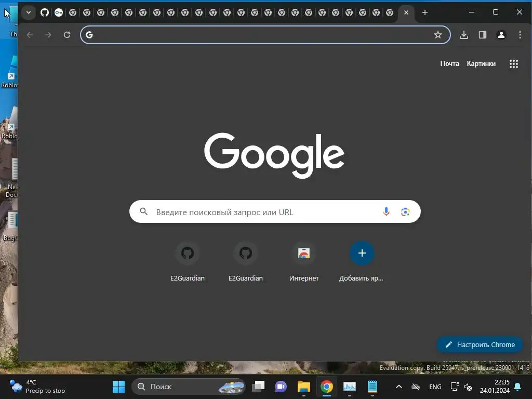Expand hidden system tray icons
The image size is (532, 399).
[x=399, y=387]
